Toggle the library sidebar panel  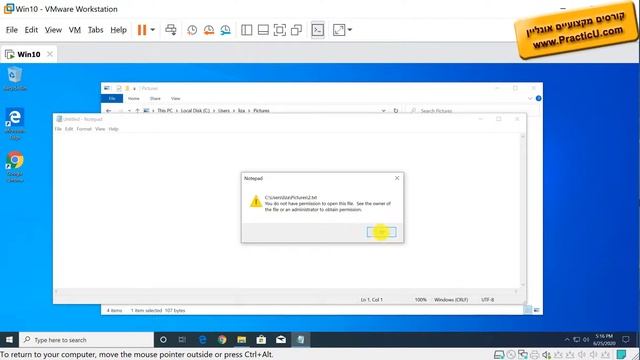[247, 30]
